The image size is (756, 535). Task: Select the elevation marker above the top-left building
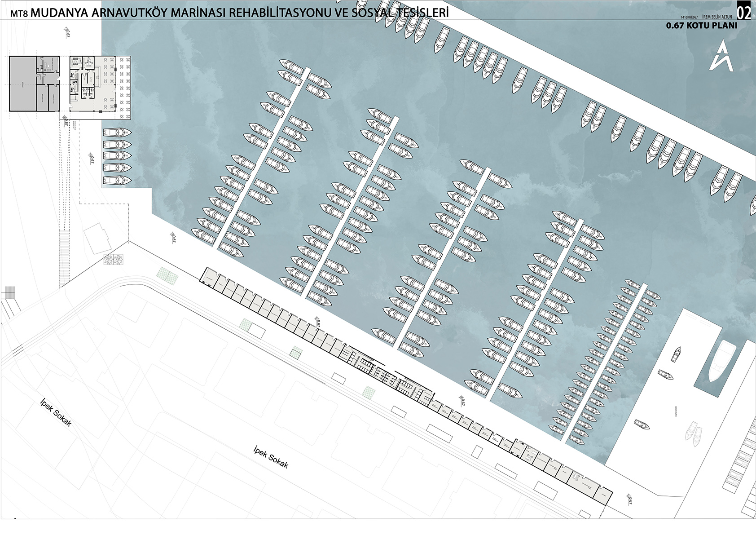67,32
